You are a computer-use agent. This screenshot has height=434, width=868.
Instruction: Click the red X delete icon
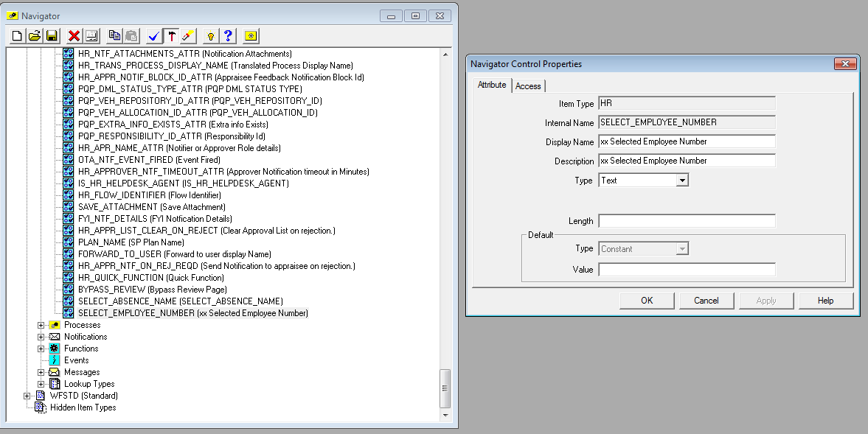coord(74,36)
